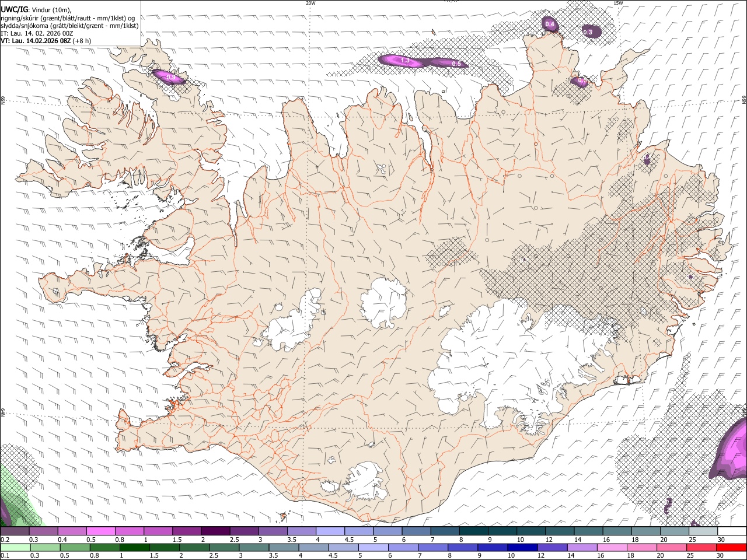Click the 'UWC/IG: Vindur (10m)' title line
Image resolution: width=747 pixels, height=560 pixels.
(x=36, y=10)
